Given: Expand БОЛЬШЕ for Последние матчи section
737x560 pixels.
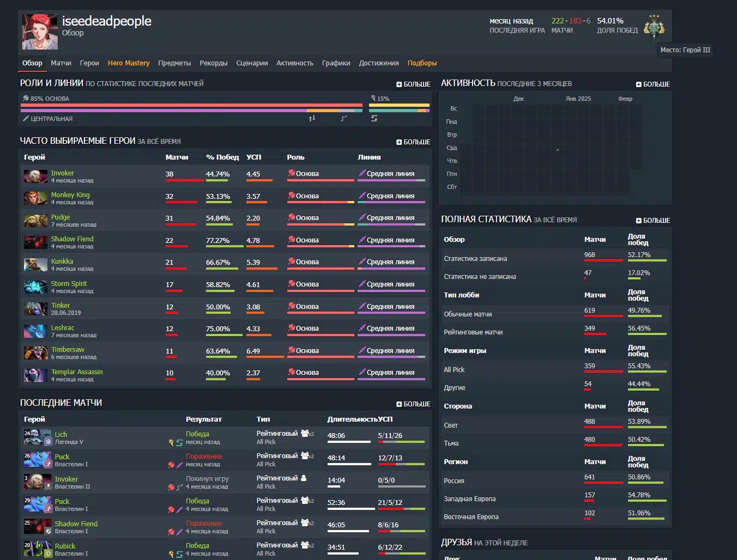Looking at the screenshot, I should (413, 404).
